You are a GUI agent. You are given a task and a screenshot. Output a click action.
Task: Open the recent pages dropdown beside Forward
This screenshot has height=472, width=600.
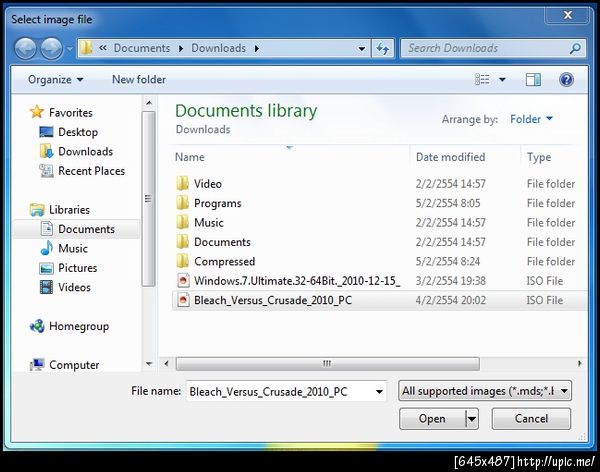pos(69,49)
